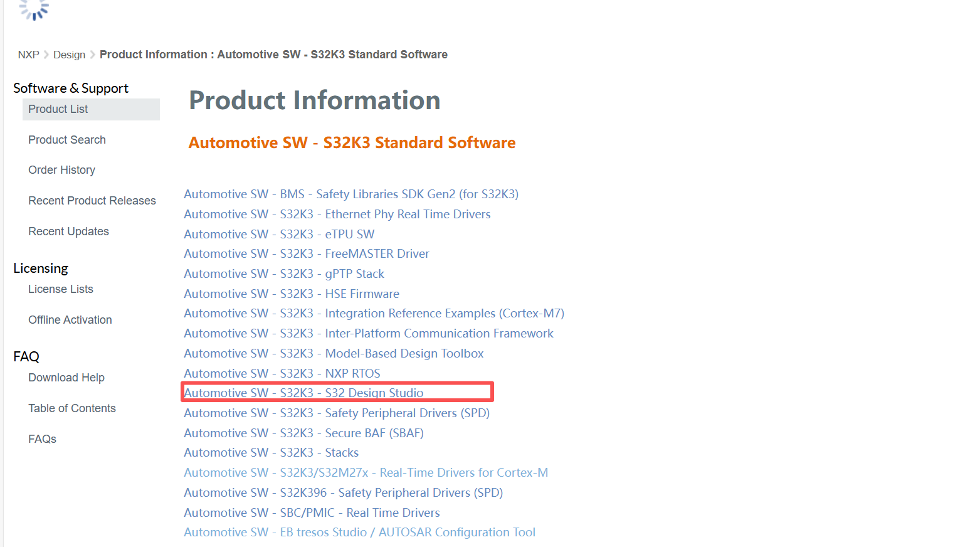The image size is (980, 547).
Task: Open BMS Safety Libraries SDK Gen2 link
Action: pos(351,194)
